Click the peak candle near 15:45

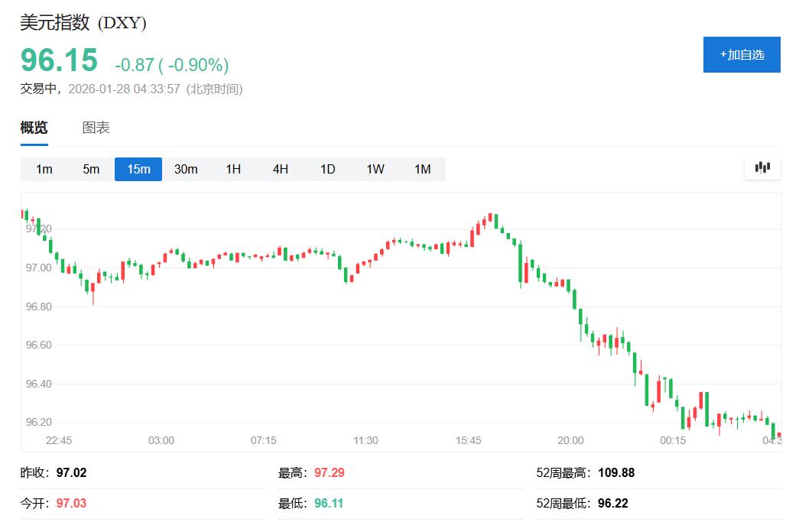point(491,219)
